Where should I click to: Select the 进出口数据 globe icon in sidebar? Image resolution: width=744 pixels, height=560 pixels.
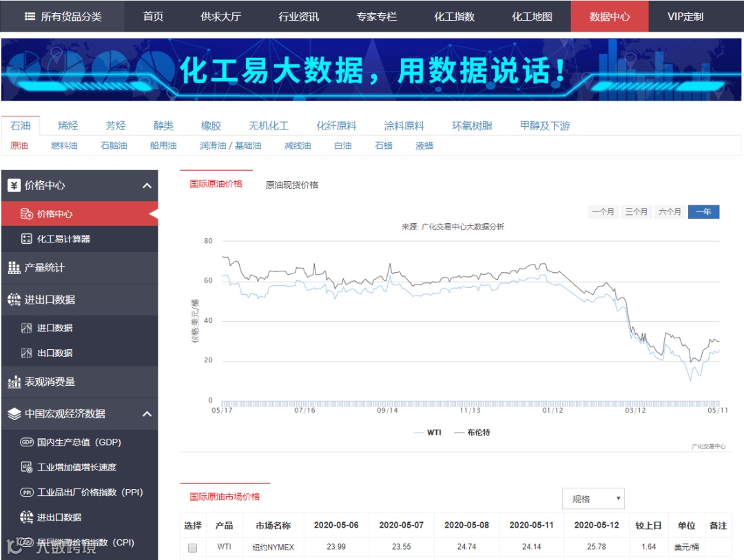[14, 300]
